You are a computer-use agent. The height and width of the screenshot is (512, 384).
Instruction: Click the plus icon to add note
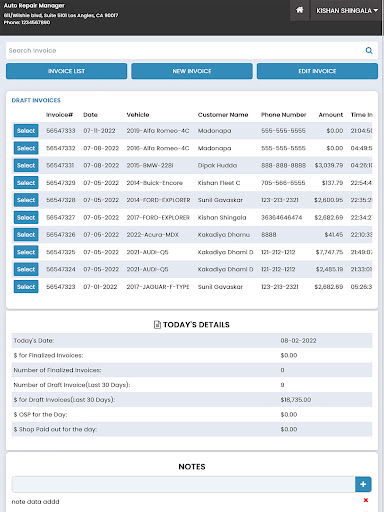pos(363,484)
